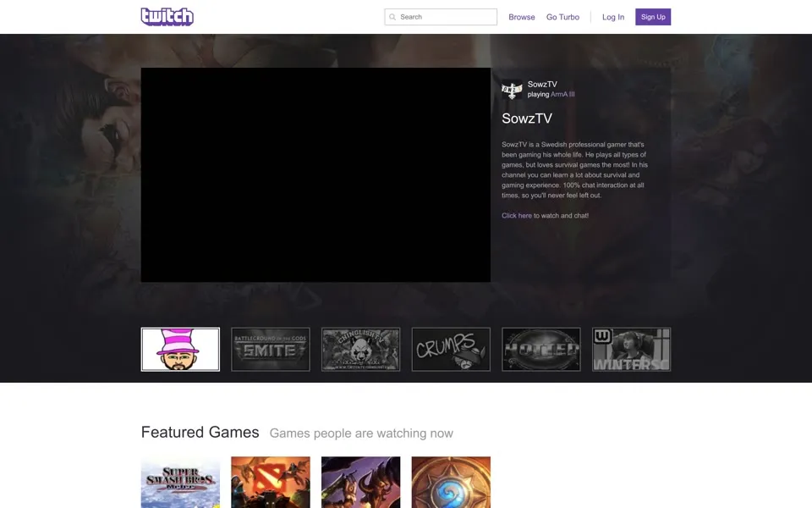
Task: Click the Featured Games heading
Action: [x=200, y=433]
